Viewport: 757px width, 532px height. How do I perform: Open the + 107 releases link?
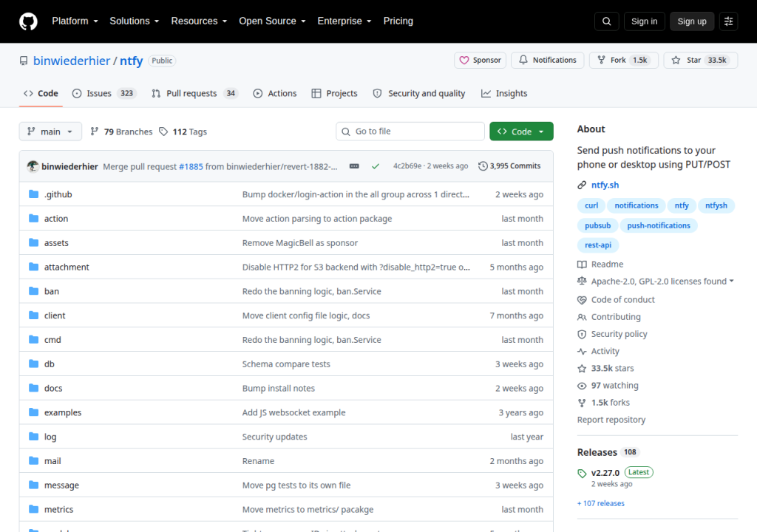[x=600, y=503]
